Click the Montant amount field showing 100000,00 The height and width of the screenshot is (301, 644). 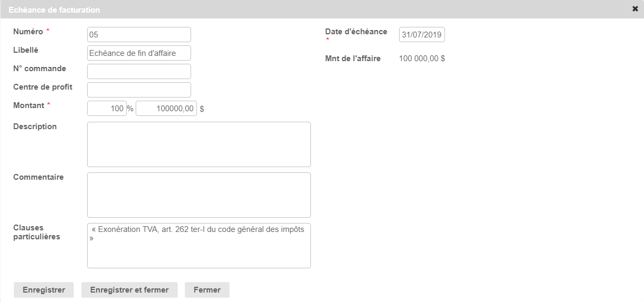pos(166,109)
